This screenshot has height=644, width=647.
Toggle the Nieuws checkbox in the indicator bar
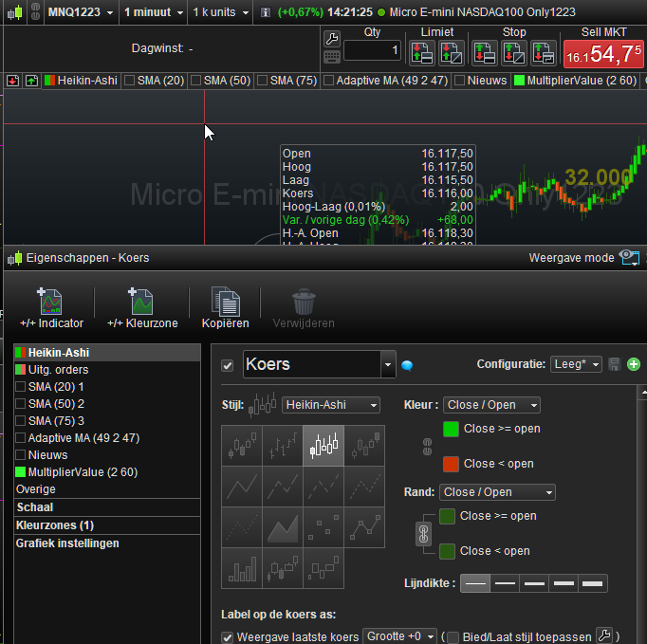[460, 81]
